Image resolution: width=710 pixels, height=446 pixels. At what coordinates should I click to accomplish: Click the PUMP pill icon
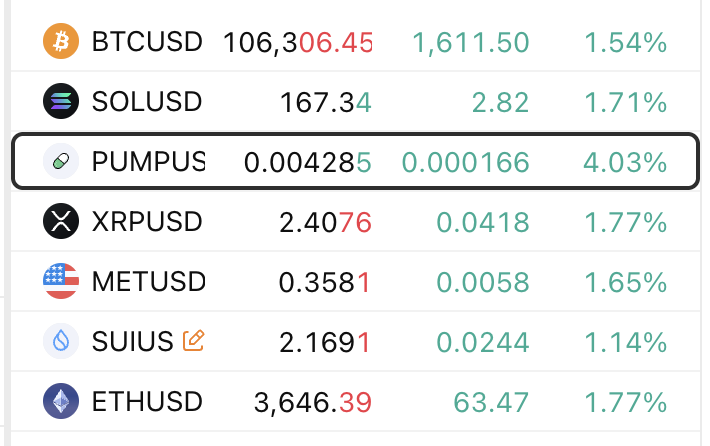[x=61, y=162]
